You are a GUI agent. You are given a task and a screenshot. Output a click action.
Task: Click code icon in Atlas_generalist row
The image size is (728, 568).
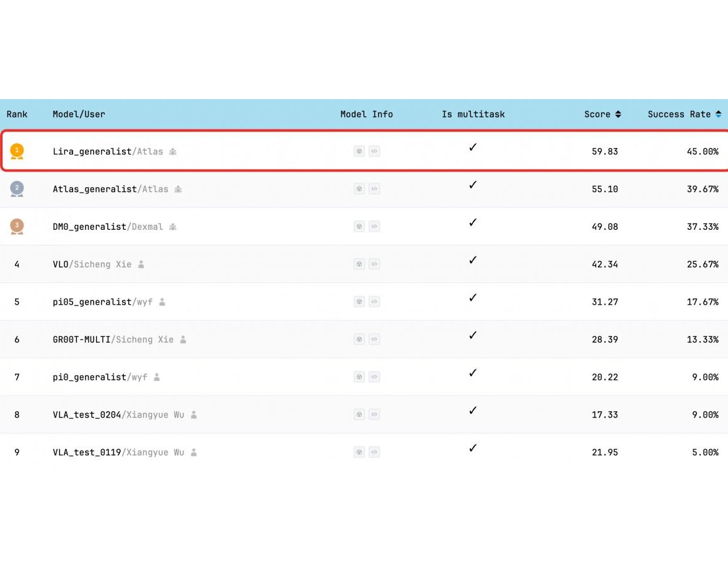(x=374, y=189)
